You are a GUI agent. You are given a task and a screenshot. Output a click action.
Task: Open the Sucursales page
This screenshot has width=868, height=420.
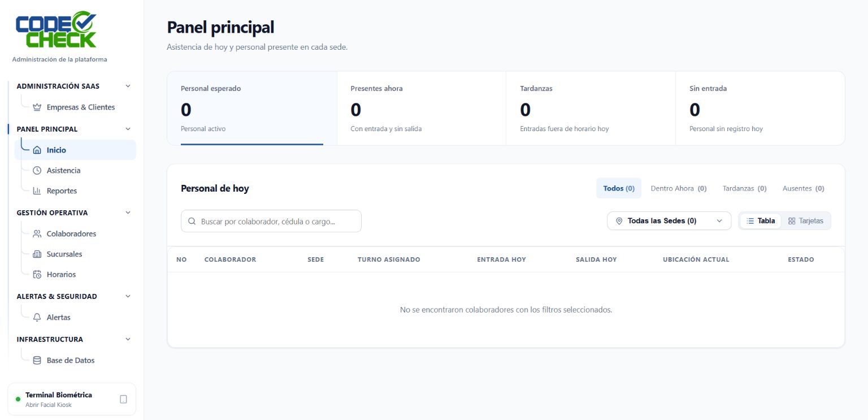point(75,254)
